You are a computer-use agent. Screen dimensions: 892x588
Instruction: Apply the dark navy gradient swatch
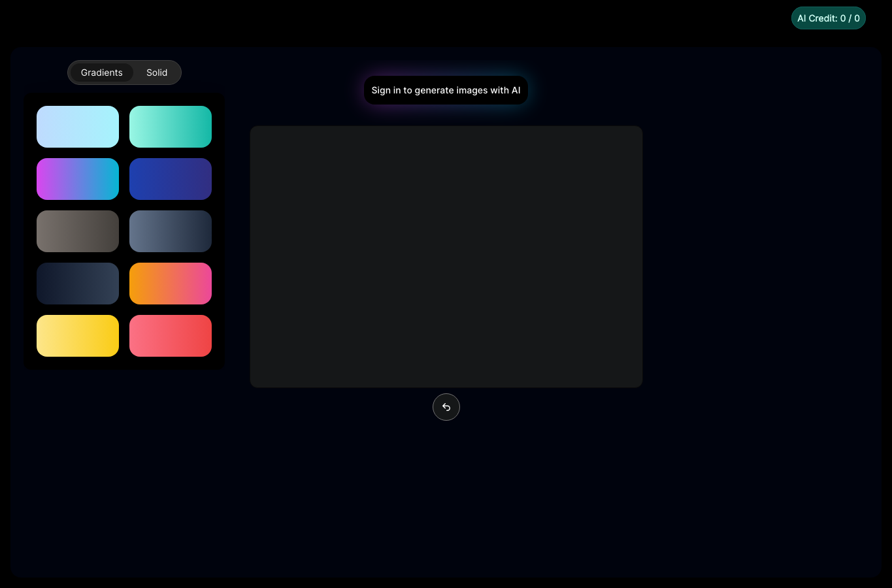tap(78, 284)
